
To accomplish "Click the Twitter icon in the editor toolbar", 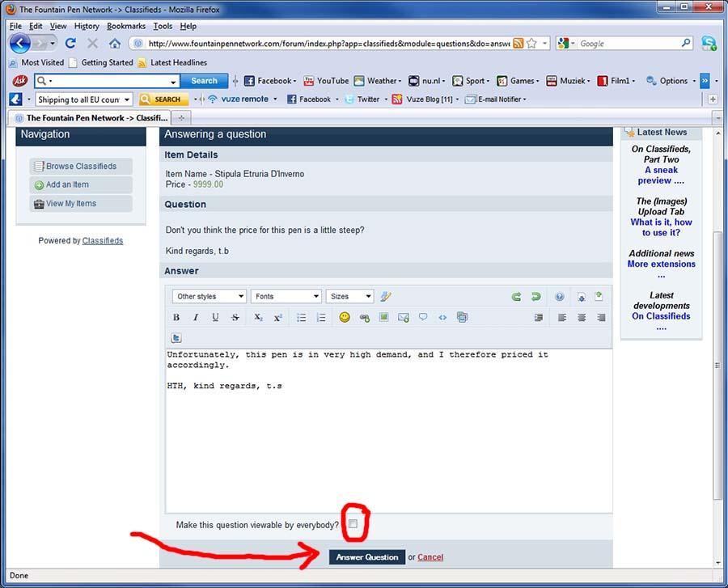I will point(176,338).
